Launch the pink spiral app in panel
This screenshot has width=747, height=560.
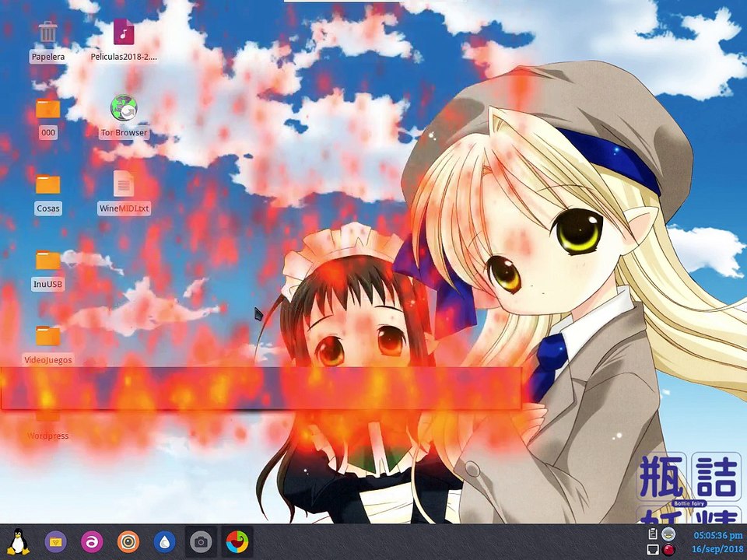click(x=92, y=542)
